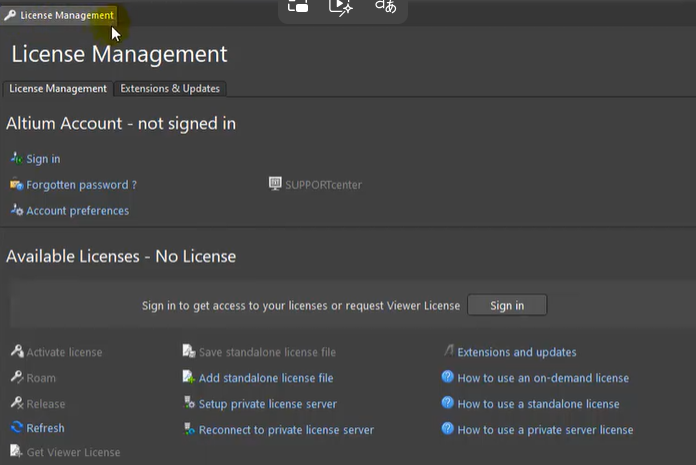This screenshot has width=696, height=465.
Task: Click Activate license text
Action: (x=64, y=352)
